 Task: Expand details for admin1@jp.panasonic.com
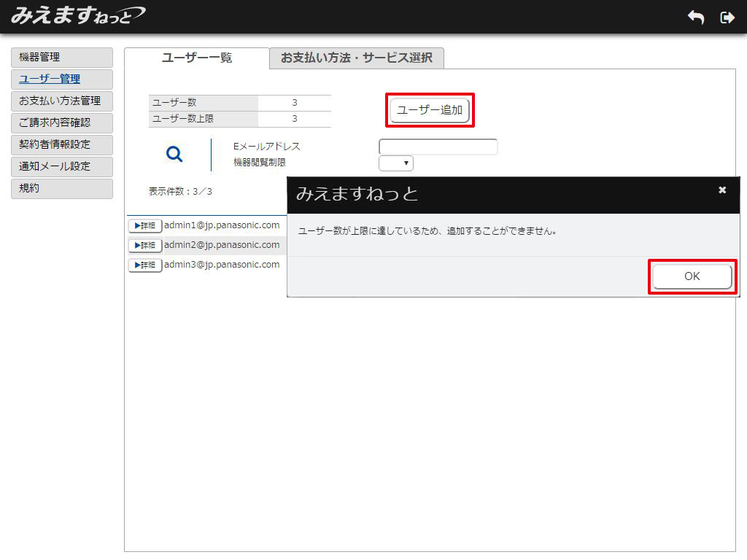click(x=145, y=226)
